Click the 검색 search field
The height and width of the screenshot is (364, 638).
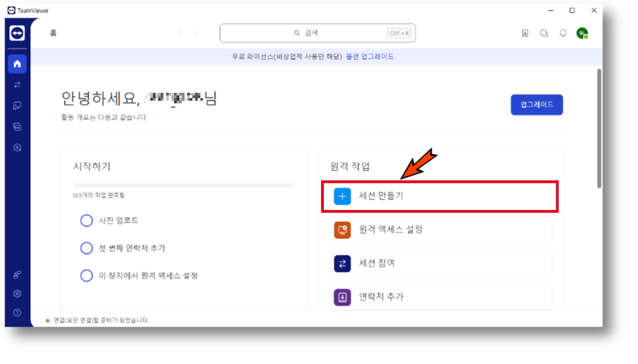[x=318, y=33]
